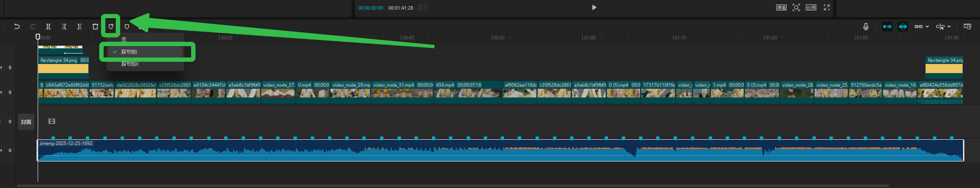The height and width of the screenshot is (188, 980).
Task: Click the Undo arrow in timeline toolbar
Action: pyautogui.click(x=17, y=27)
